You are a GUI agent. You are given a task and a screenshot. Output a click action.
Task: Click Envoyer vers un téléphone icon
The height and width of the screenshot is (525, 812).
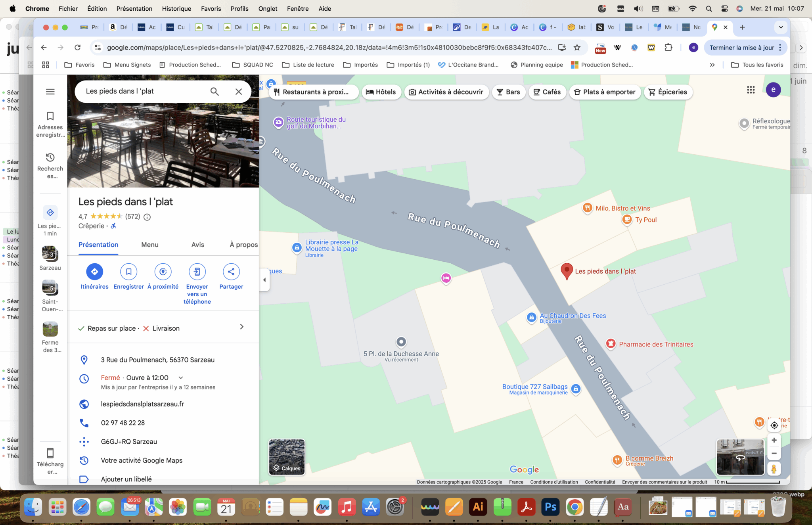197,272
